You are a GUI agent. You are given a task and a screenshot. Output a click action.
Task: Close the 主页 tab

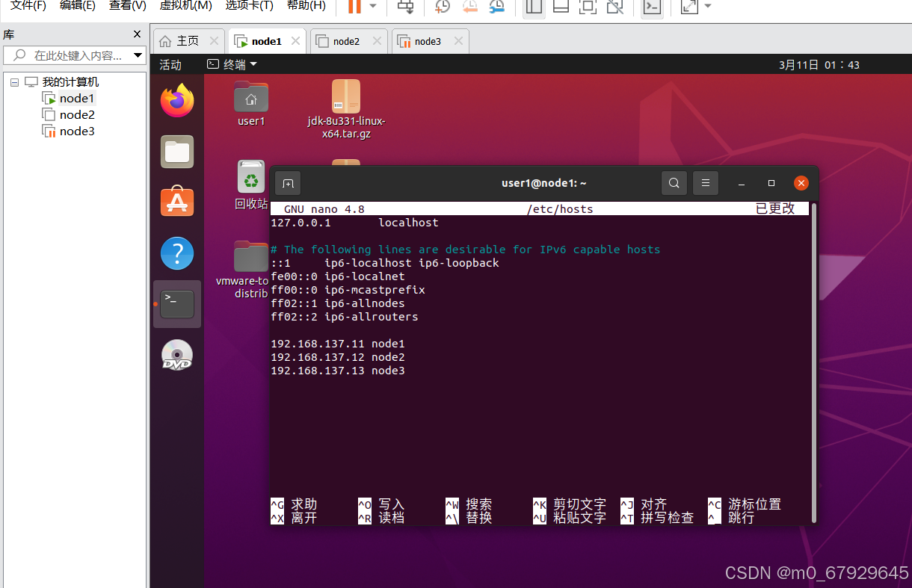pyautogui.click(x=214, y=41)
